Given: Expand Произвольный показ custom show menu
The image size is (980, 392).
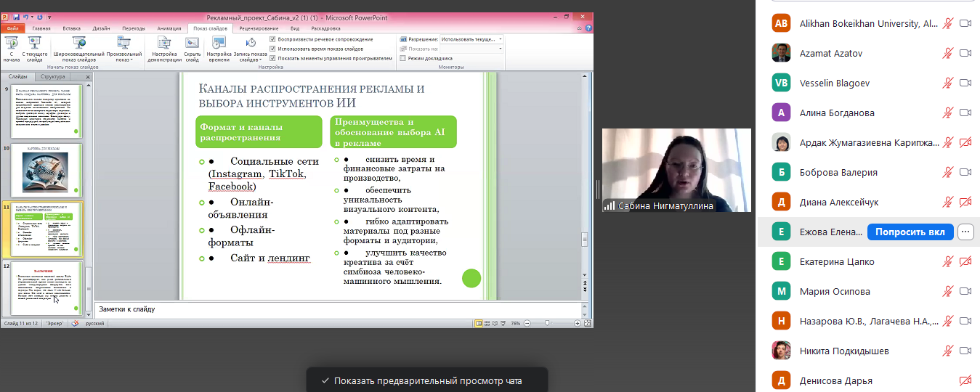Looking at the screenshot, I should pyautogui.click(x=123, y=60).
